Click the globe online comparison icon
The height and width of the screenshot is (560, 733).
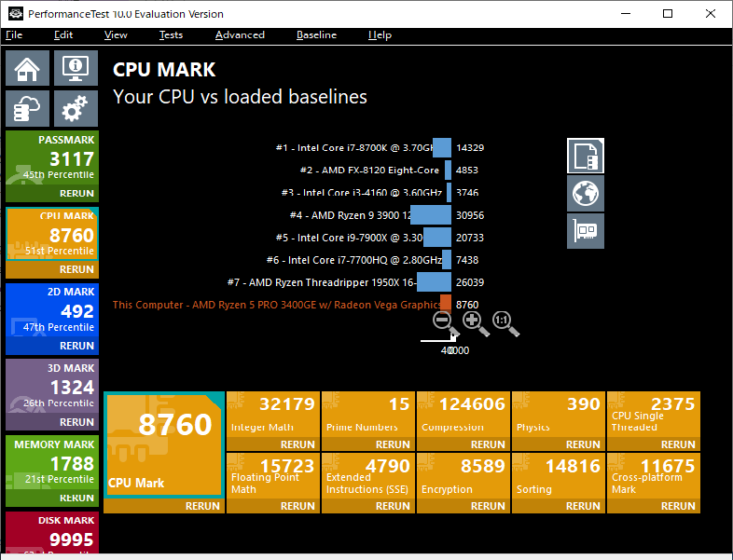coord(586,194)
